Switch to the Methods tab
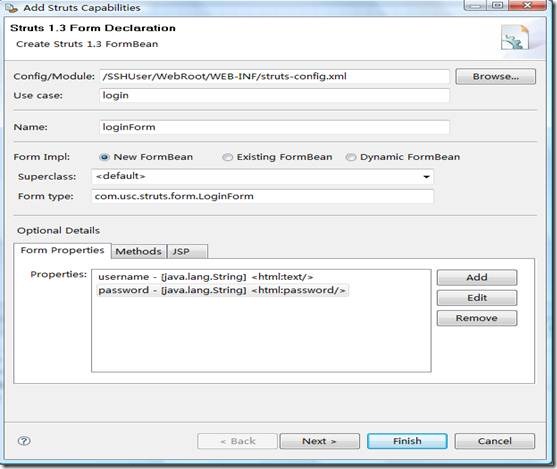Screen dimensions: 557x469 (139, 252)
